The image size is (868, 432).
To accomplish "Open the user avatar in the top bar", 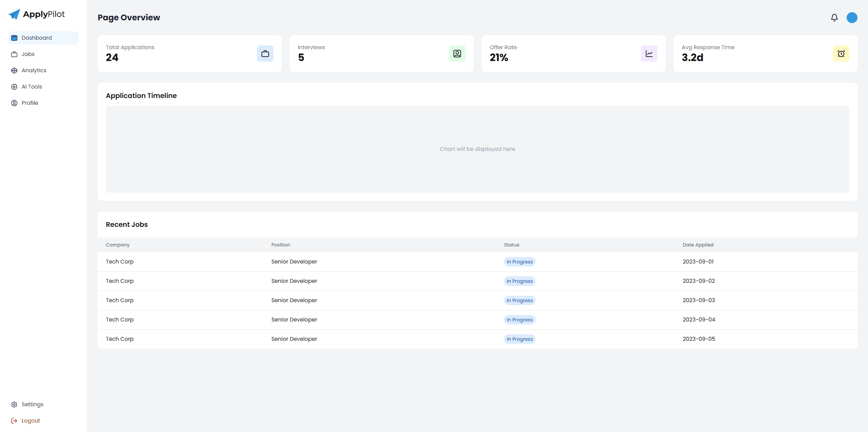I will (x=852, y=17).
